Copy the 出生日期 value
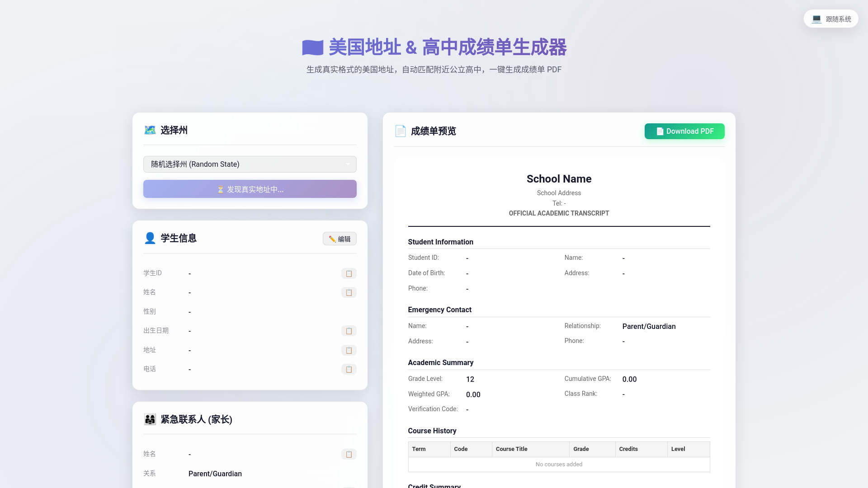 [349, 331]
